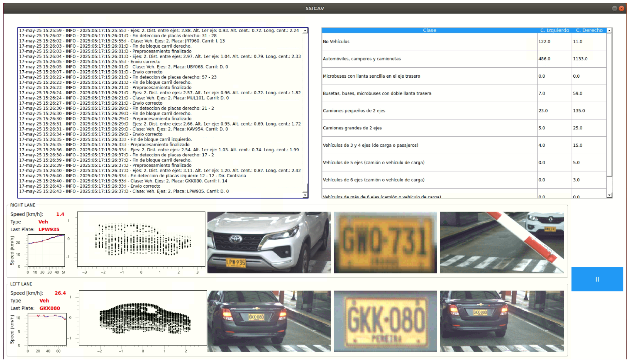Open left lane GKK-080 plate crop
Image resolution: width=631 pixels, height=364 pixels.
[385, 321]
